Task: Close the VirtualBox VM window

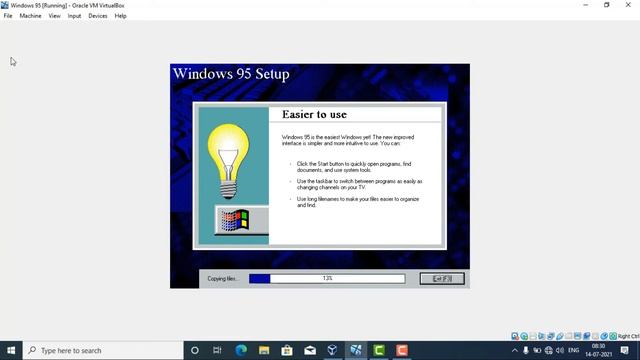Action: (628, 5)
